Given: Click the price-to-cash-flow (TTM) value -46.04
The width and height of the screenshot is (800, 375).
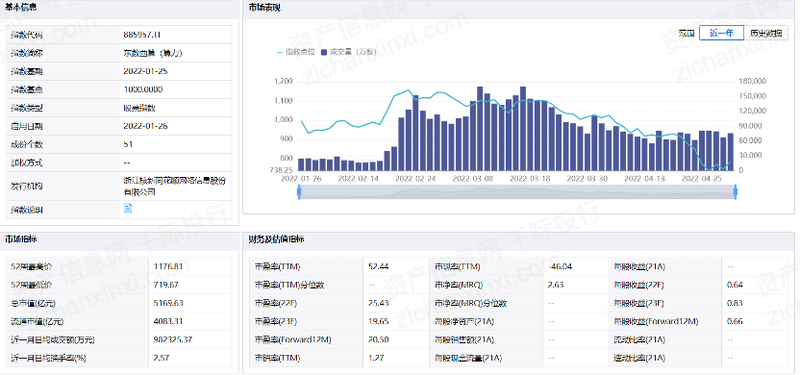Looking at the screenshot, I should tap(560, 266).
